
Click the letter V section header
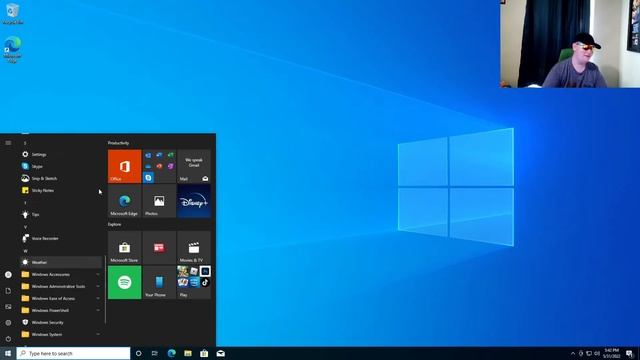tap(25, 227)
